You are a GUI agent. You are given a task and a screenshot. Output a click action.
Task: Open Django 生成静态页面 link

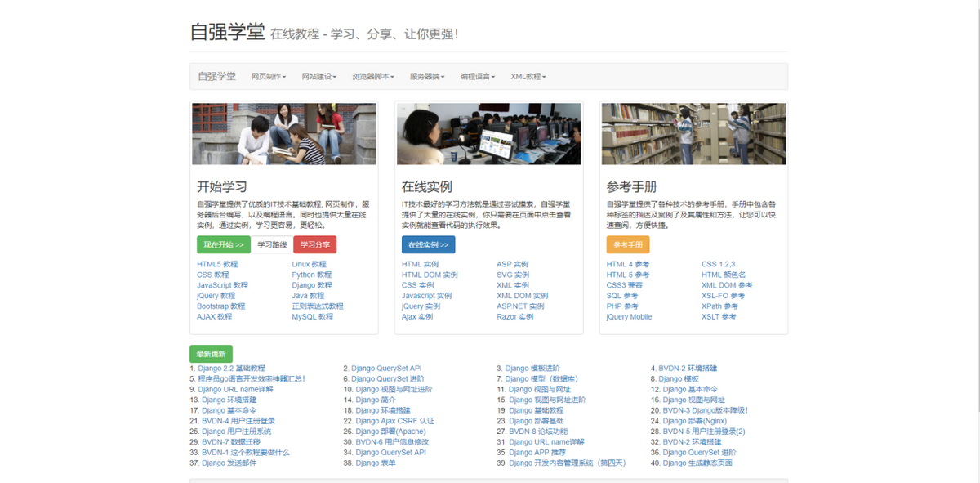[697, 463]
